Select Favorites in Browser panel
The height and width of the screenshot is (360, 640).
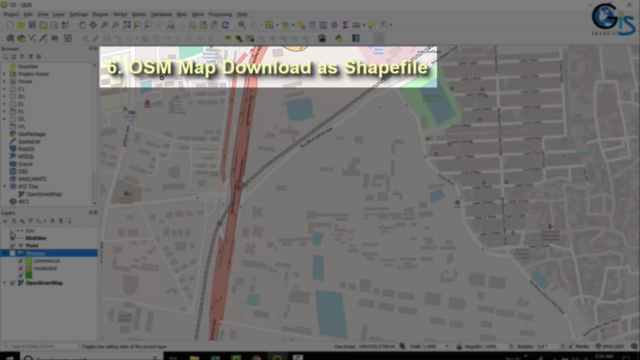tap(28, 67)
